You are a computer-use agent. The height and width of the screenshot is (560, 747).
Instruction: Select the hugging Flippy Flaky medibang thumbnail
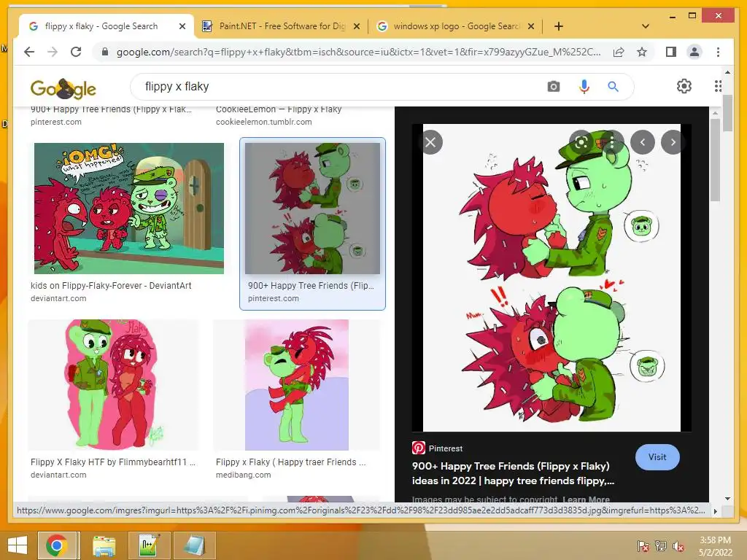tap(297, 385)
